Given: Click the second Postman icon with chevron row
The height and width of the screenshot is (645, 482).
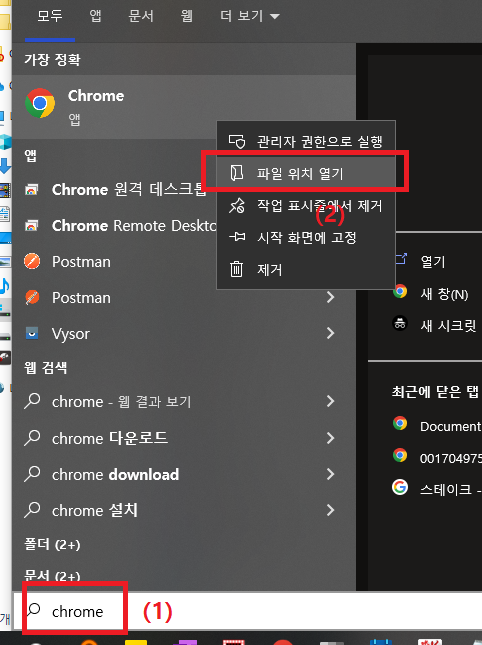Looking at the screenshot, I should (x=32, y=297).
